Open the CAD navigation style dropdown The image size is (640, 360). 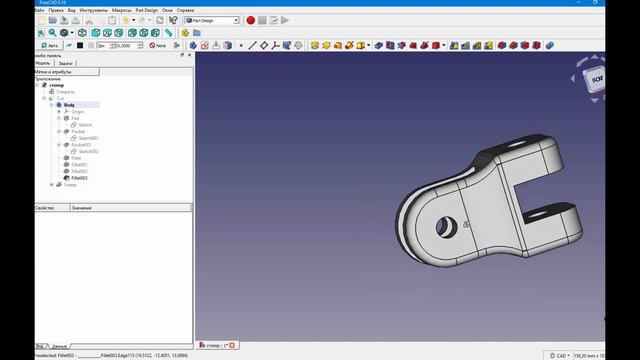tap(559, 356)
